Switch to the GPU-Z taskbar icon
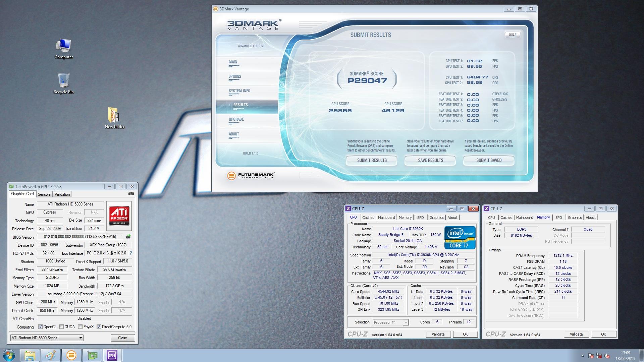This screenshot has height=362, width=644. [x=92, y=355]
